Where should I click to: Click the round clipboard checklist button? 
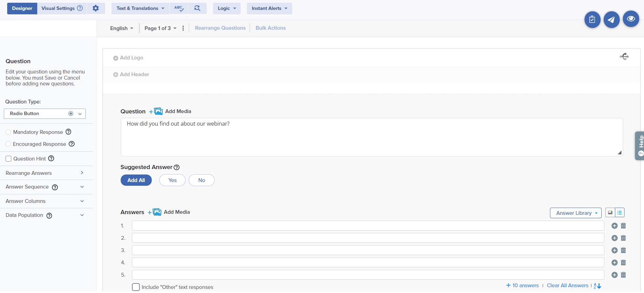[x=592, y=20]
